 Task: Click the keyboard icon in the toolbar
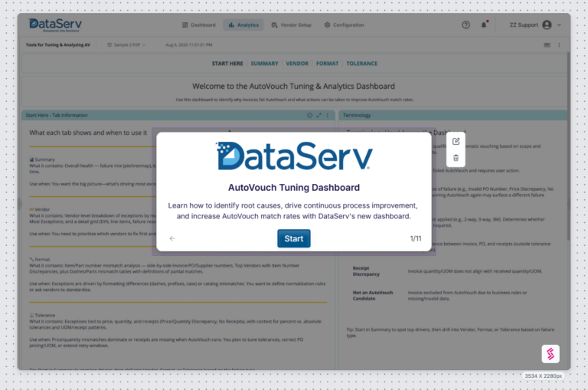coord(547,45)
